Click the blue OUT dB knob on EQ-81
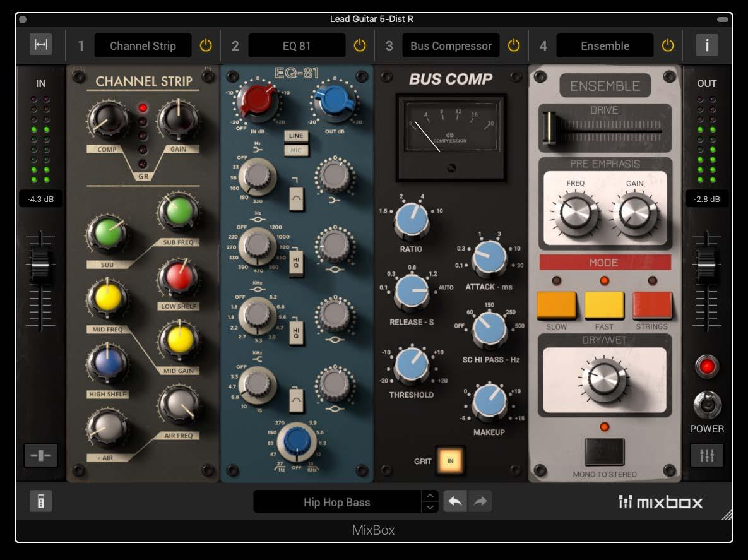Screen dimensions: 748x560 335,101
